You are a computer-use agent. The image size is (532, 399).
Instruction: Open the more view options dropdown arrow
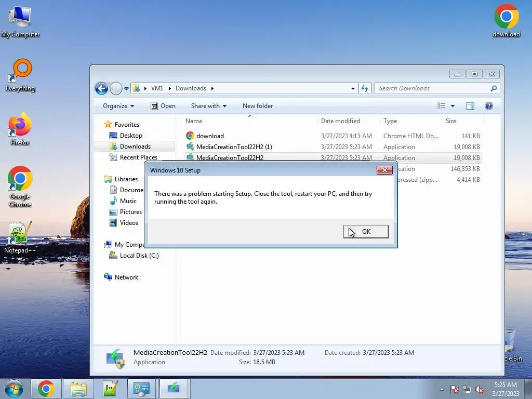(x=453, y=106)
